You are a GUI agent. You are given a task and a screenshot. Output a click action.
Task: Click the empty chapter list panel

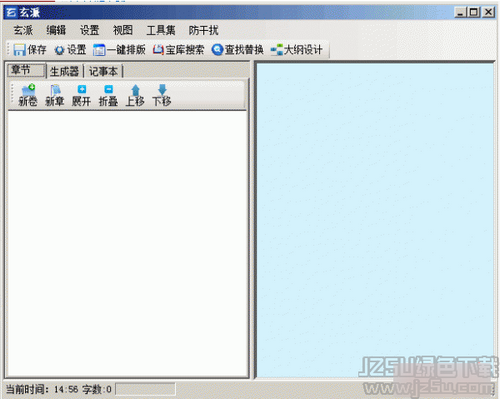coord(127,243)
